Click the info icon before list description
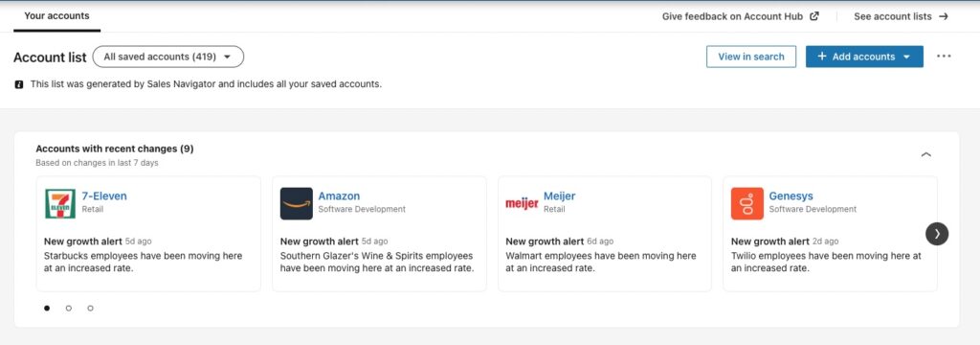Viewport: 980px width, 345px height. 19,84
